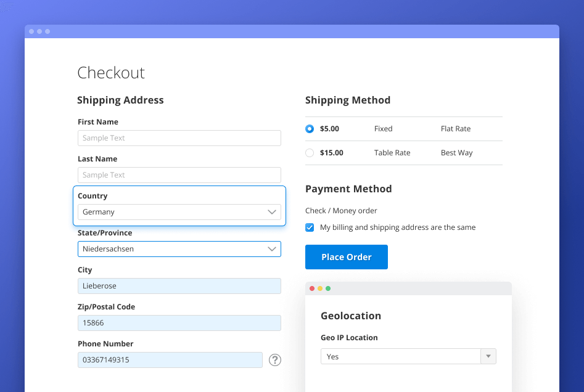Viewport: 584px width, 392px height.
Task: Click the Country field dropdown chevron
Action: [x=271, y=211]
